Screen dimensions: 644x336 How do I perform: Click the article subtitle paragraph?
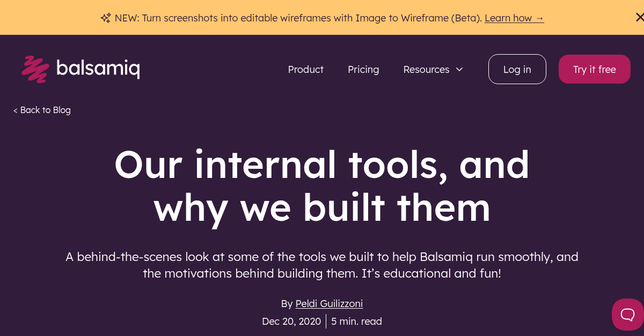(322, 265)
